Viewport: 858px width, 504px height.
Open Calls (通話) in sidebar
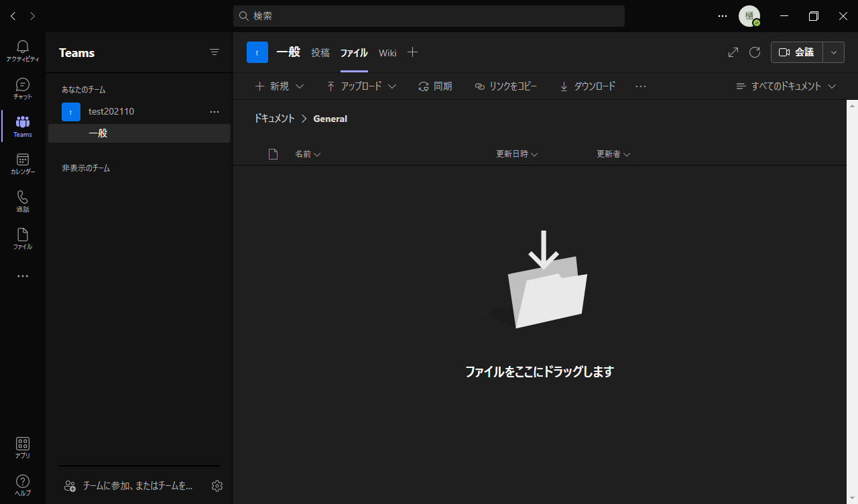23,201
